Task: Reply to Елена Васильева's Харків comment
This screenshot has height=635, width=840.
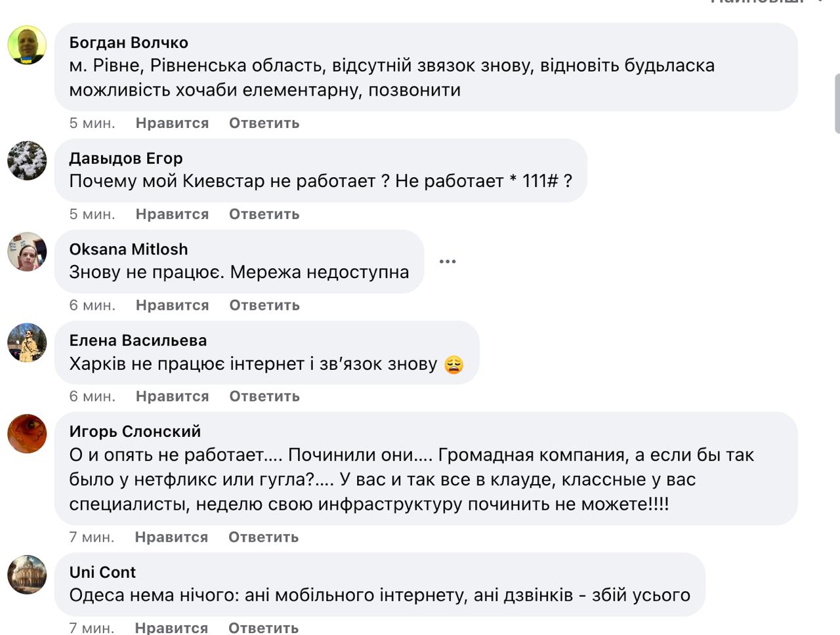Action: point(264,397)
